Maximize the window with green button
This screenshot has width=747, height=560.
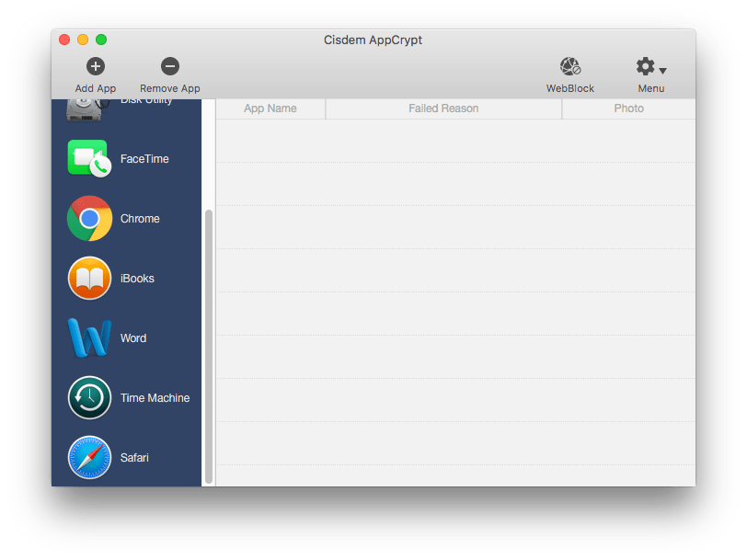[x=101, y=40]
